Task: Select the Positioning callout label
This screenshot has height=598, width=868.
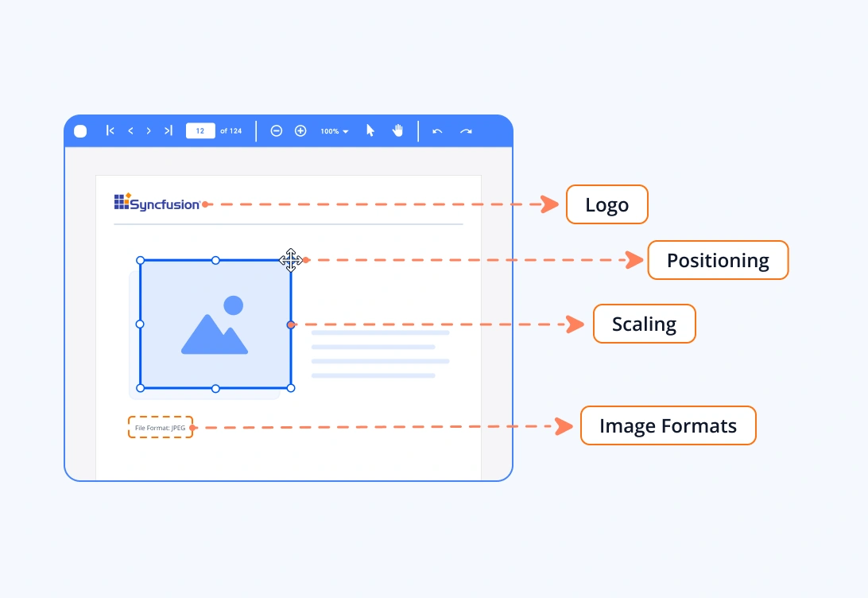Action: tap(718, 260)
